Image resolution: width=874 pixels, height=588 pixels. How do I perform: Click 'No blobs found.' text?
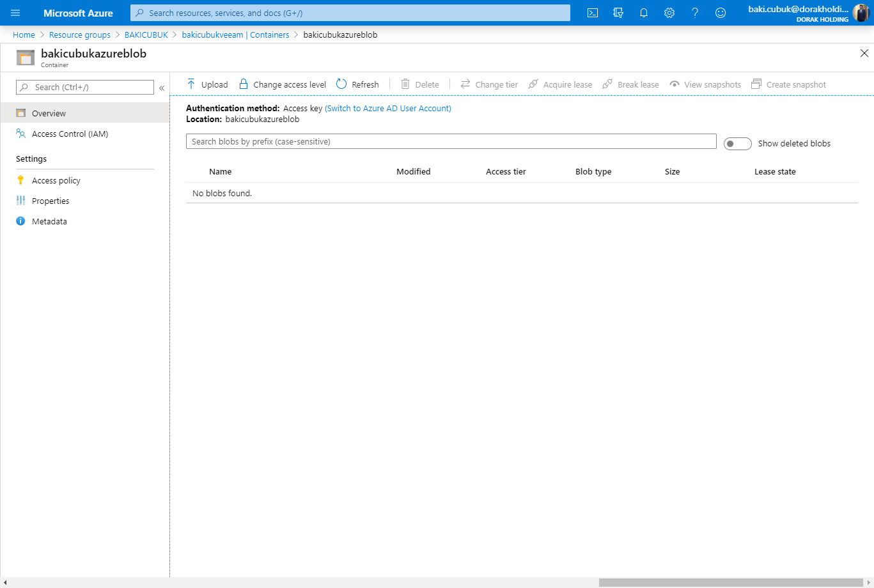tap(222, 193)
